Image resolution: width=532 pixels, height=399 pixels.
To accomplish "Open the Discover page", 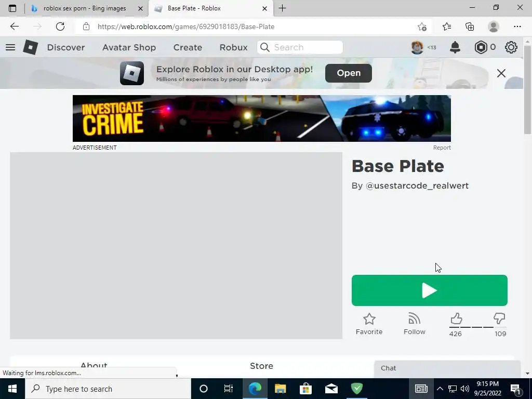I will click(66, 47).
